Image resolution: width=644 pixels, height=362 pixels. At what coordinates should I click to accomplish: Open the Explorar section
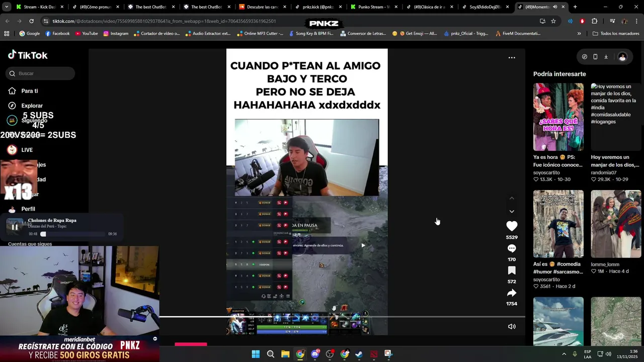coord(25,106)
